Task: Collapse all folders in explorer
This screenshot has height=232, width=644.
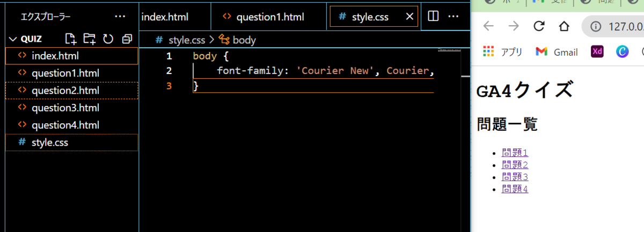Action: pos(127,39)
